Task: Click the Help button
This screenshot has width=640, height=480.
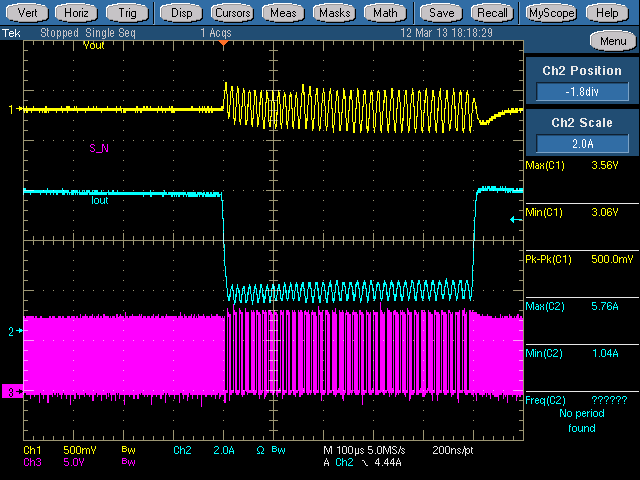Action: 606,13
